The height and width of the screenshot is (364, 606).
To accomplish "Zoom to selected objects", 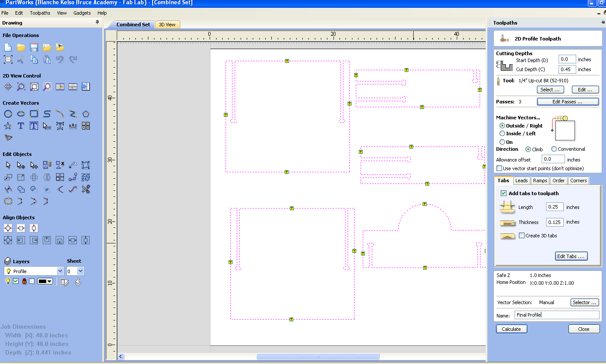I will click(47, 87).
